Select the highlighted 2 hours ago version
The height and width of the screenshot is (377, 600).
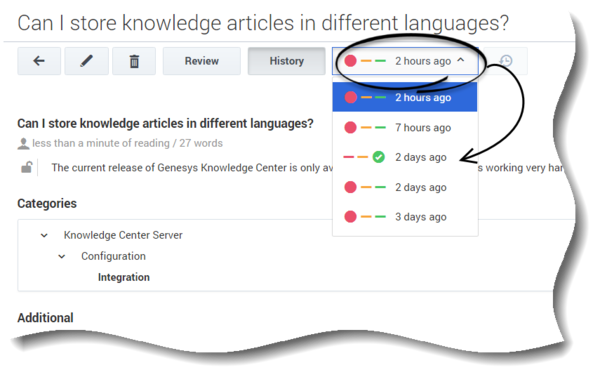(x=405, y=97)
